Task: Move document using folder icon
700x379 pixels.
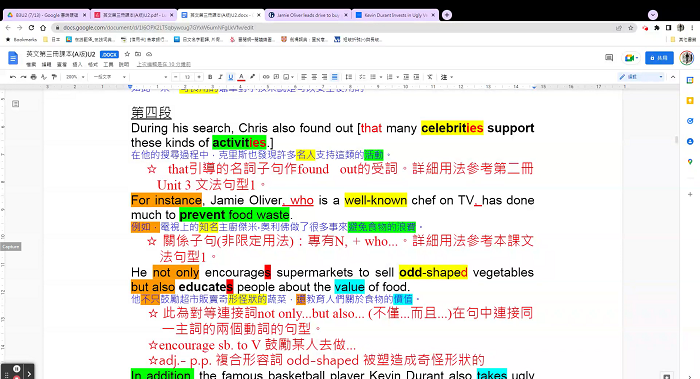Action: pyautogui.click(x=138, y=54)
